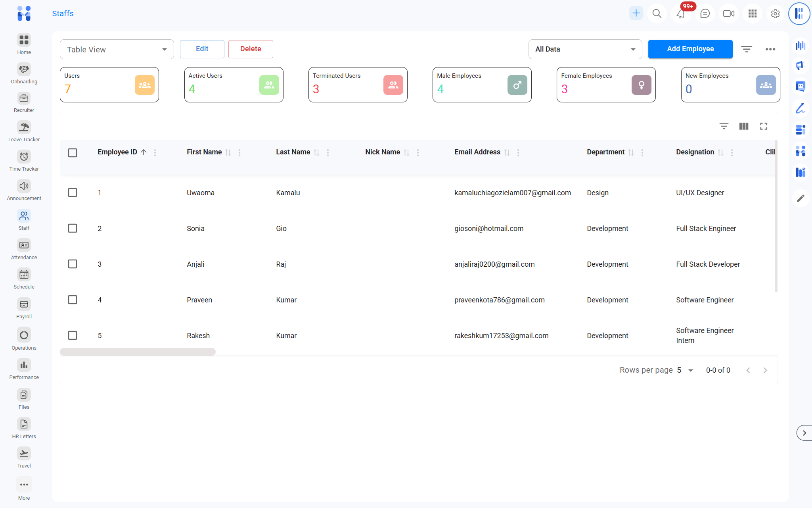Image resolution: width=812 pixels, height=508 pixels.
Task: Open the Leave Tracker sidebar icon
Action: [24, 128]
